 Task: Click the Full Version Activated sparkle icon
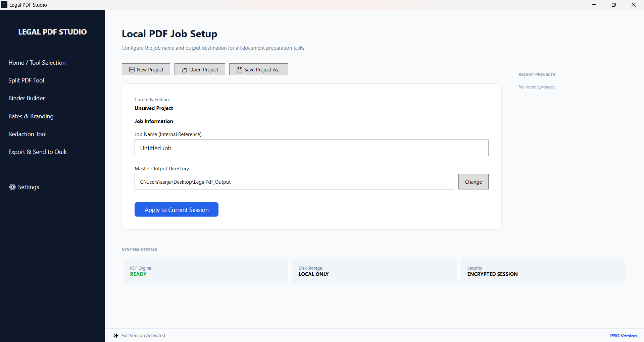[x=116, y=335]
